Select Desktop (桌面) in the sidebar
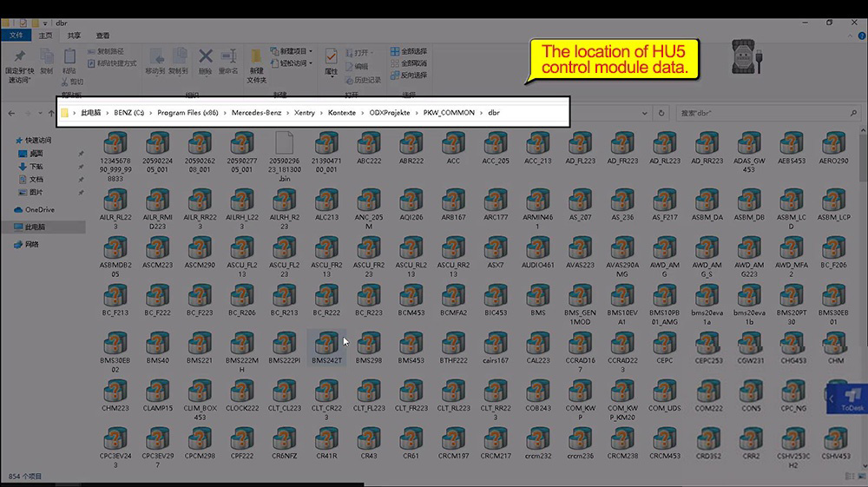The width and height of the screenshot is (868, 487). pyautogui.click(x=31, y=154)
